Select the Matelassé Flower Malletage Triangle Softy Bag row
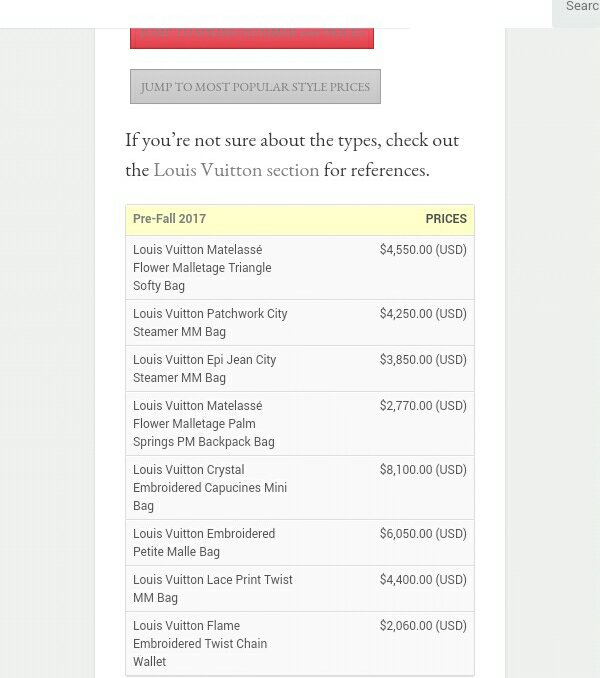The height and width of the screenshot is (678, 600). pos(300,268)
